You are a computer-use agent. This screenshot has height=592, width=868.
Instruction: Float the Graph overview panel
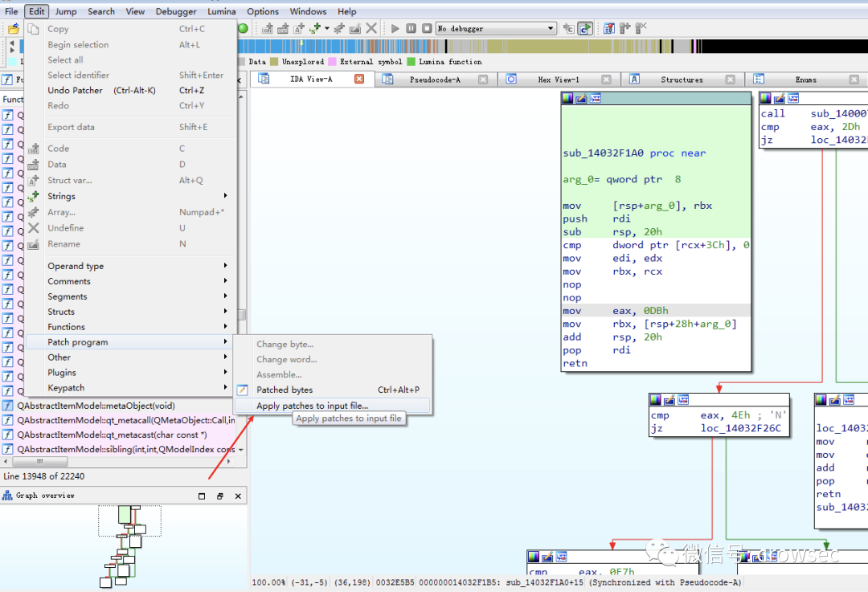pyautogui.click(x=219, y=496)
